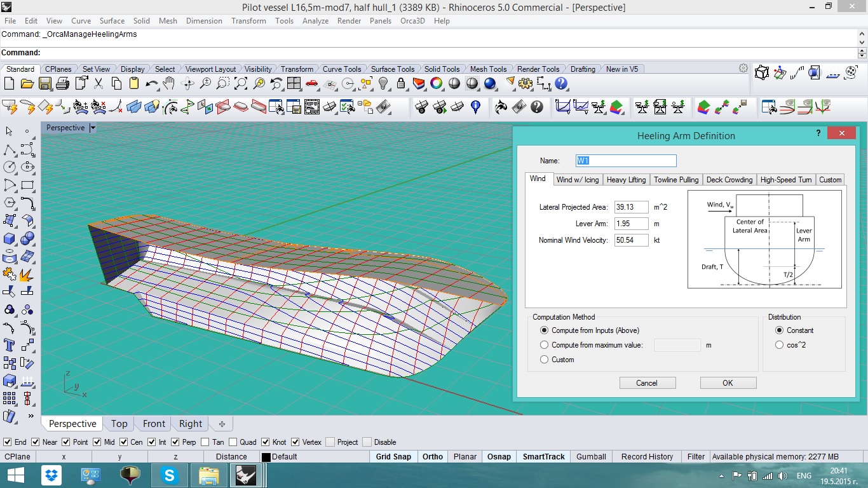Select the cos^2 distribution option
The height and width of the screenshot is (488, 868).
click(780, 345)
